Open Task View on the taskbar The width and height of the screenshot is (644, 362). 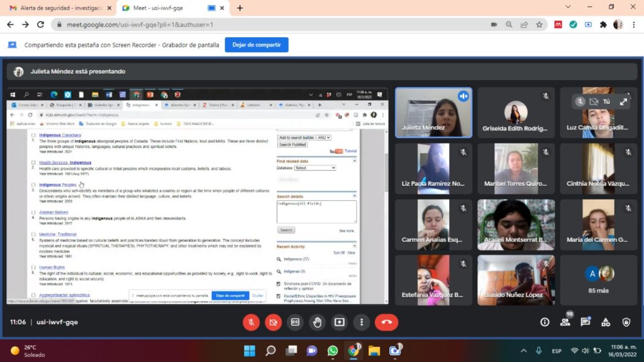point(291,351)
